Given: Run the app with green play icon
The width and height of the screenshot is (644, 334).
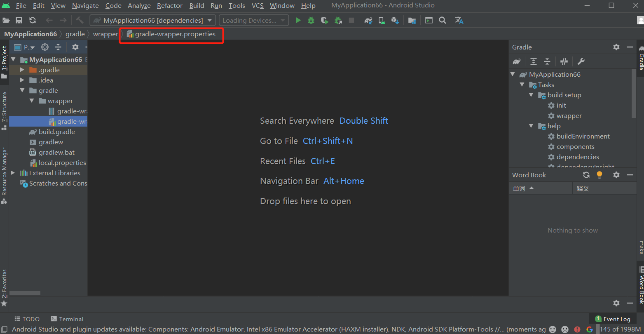Looking at the screenshot, I should [298, 20].
